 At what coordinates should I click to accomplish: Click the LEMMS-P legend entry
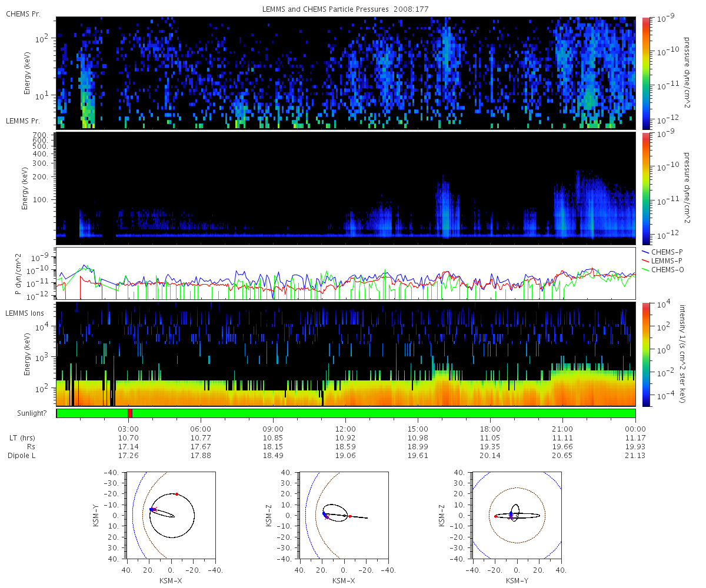pyautogui.click(x=662, y=260)
